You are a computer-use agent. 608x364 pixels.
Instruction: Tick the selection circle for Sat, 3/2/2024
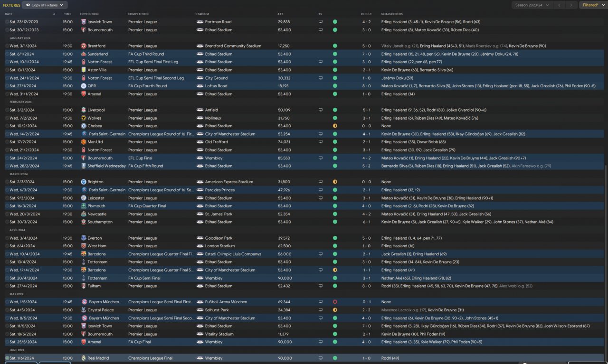7,110
